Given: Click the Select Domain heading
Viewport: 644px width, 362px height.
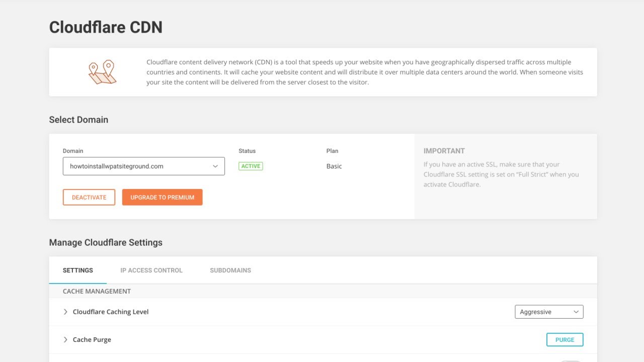Looking at the screenshot, I should click(78, 120).
